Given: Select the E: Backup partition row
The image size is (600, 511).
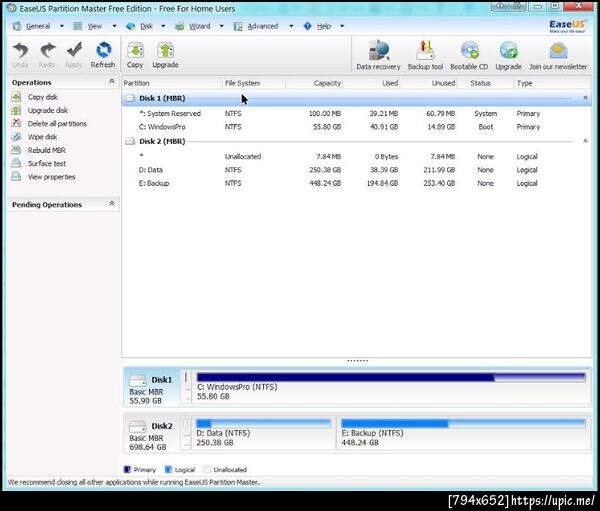Looking at the screenshot, I should (357, 183).
